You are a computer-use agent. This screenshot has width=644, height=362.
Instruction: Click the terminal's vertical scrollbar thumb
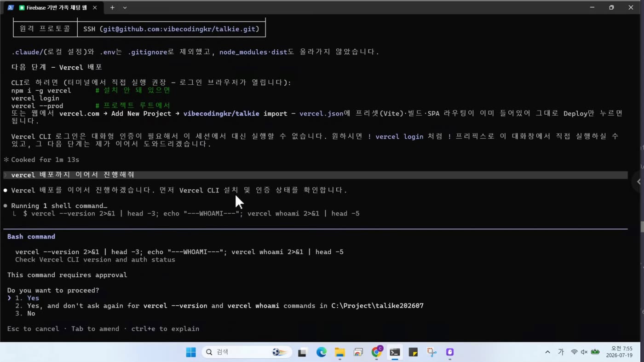pos(642,227)
